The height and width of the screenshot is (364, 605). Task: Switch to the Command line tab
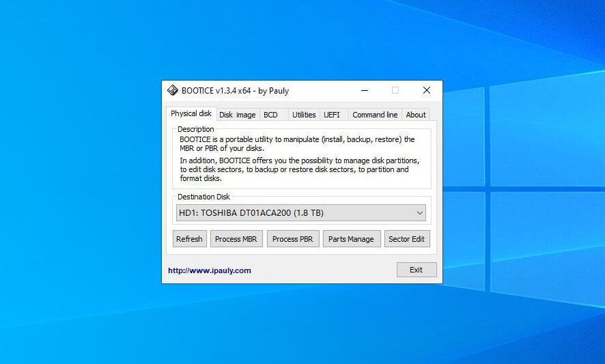coord(375,115)
